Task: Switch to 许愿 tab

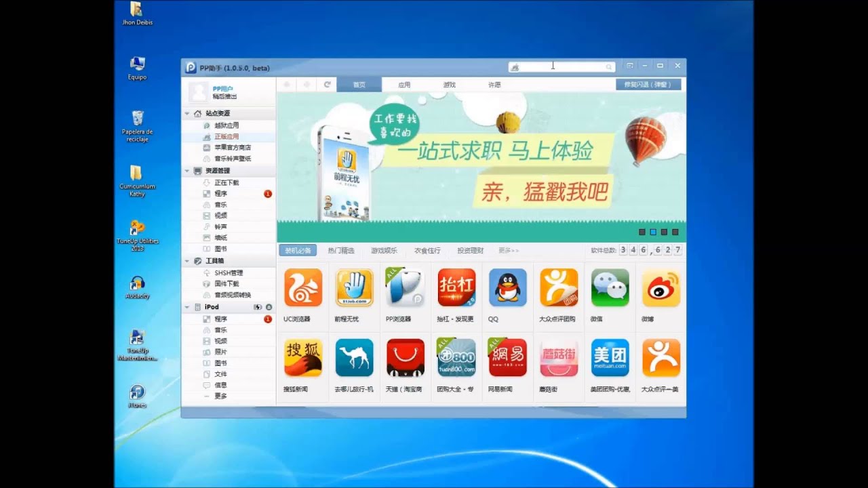Action: (494, 85)
